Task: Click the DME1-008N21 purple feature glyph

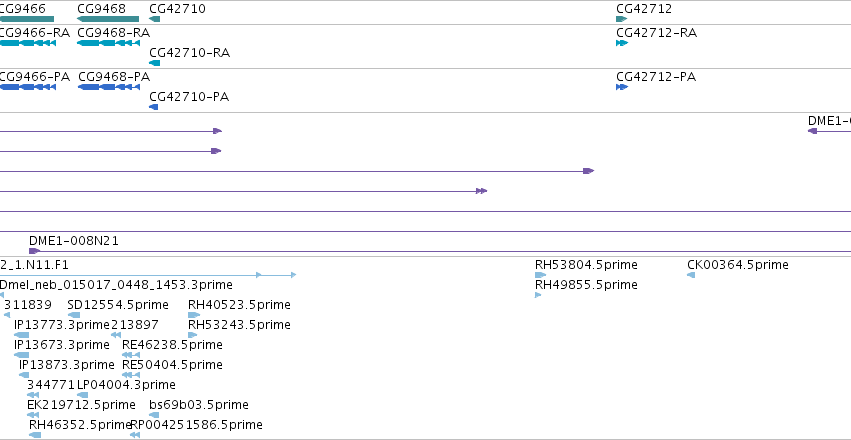Action: coord(34,251)
